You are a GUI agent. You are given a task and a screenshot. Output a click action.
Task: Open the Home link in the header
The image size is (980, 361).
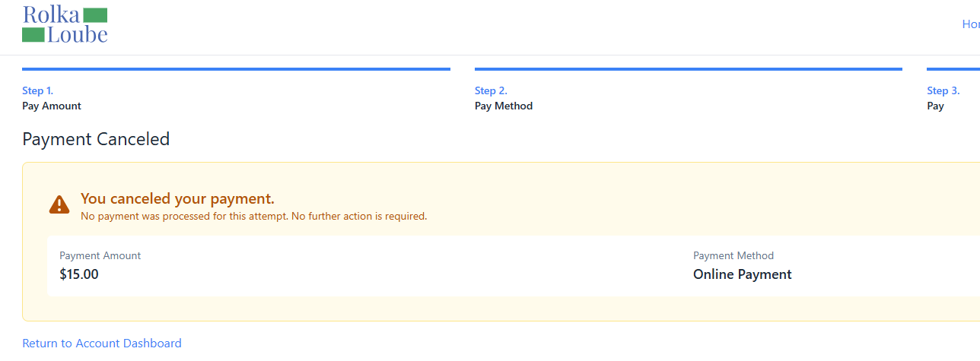pos(971,24)
